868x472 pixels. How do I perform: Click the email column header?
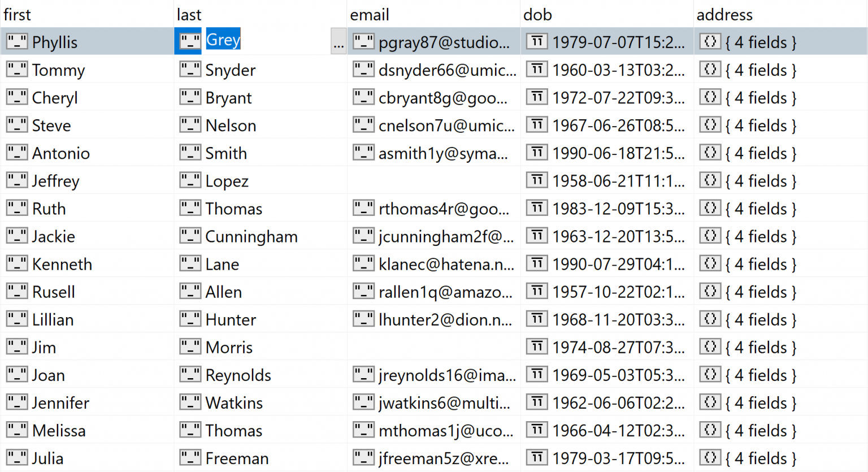click(x=369, y=14)
